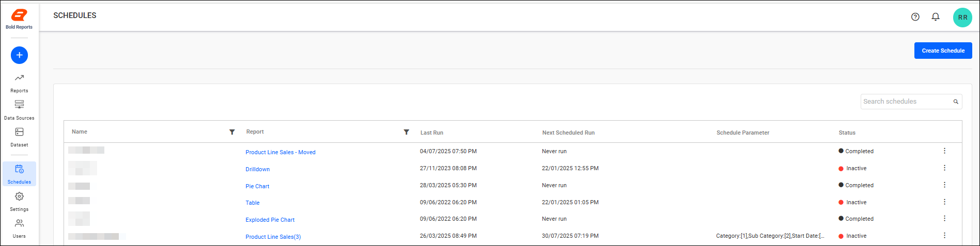Open the Product Line Sales - Moved report
This screenshot has height=246, width=980.
tap(281, 152)
